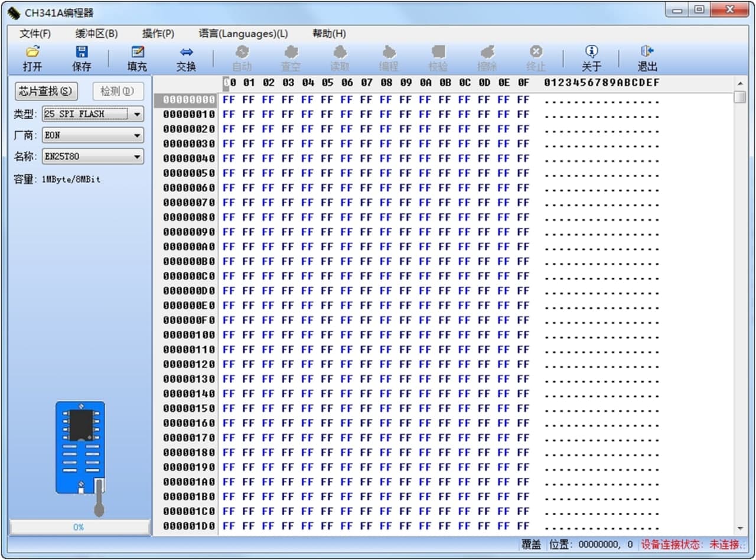Click the Swap (交换) arrows icon
The height and width of the screenshot is (560, 756).
(x=186, y=51)
